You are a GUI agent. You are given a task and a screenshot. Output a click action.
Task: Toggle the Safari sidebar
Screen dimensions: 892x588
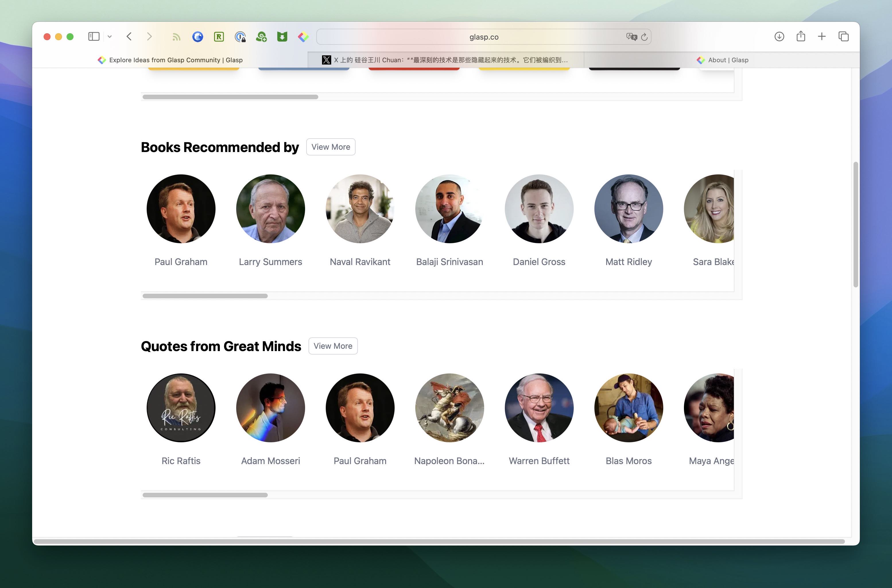coord(94,36)
